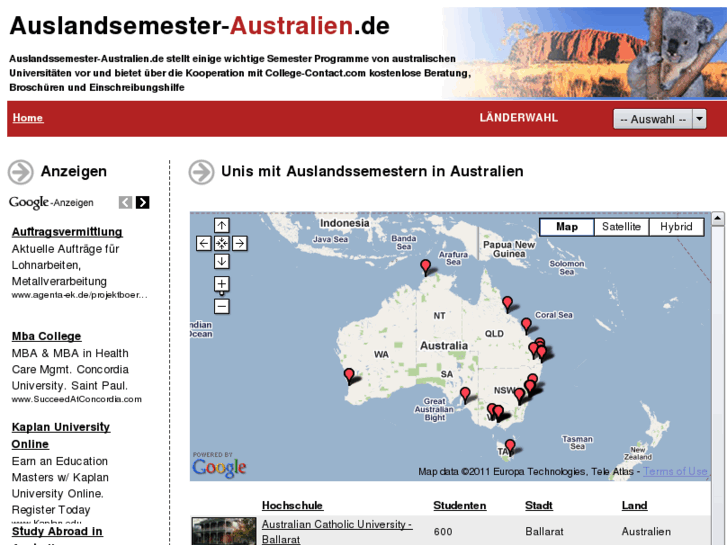This screenshot has width=727, height=545.
Task: Click the map marker in Western Australia
Action: click(349, 376)
